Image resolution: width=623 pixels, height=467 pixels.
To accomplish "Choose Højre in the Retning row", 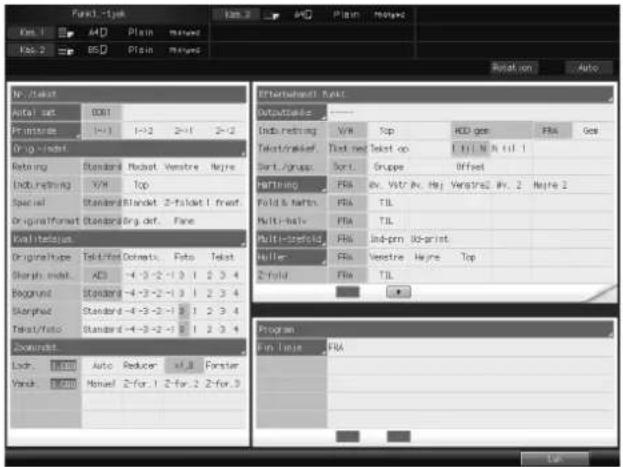I will pos(223,167).
